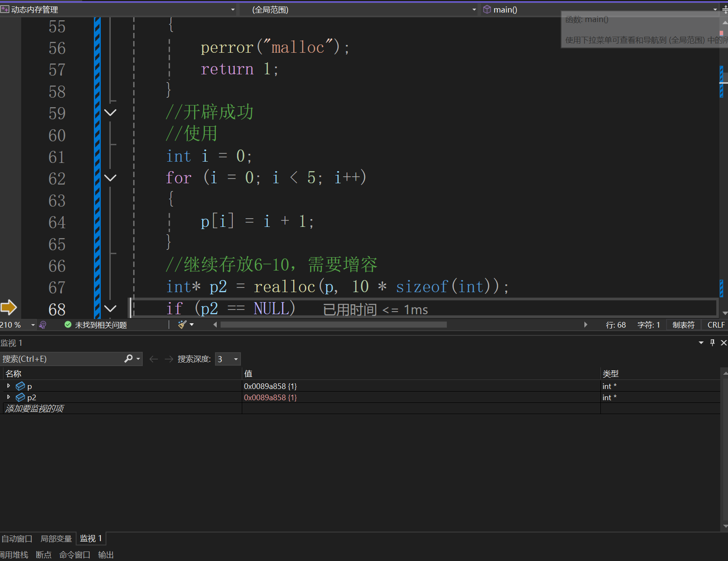Open the 监视 1 window options dropdown
The image size is (728, 561).
[x=701, y=343]
